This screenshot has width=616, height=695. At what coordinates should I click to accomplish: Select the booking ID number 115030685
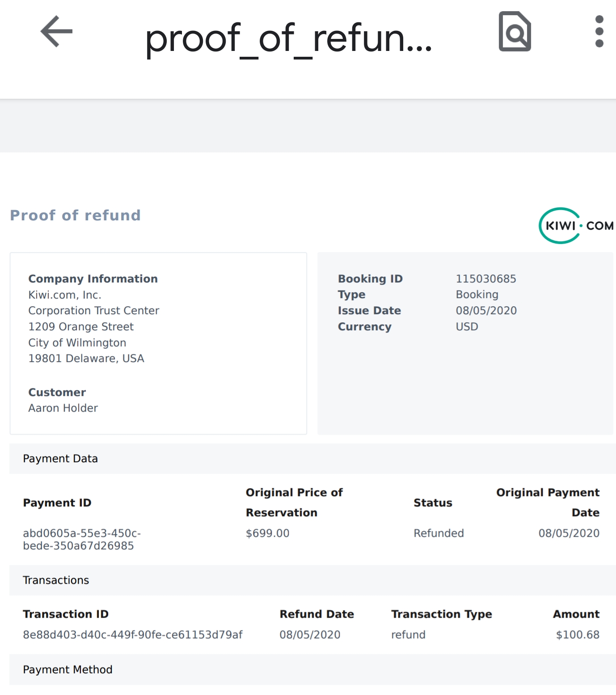[486, 279]
